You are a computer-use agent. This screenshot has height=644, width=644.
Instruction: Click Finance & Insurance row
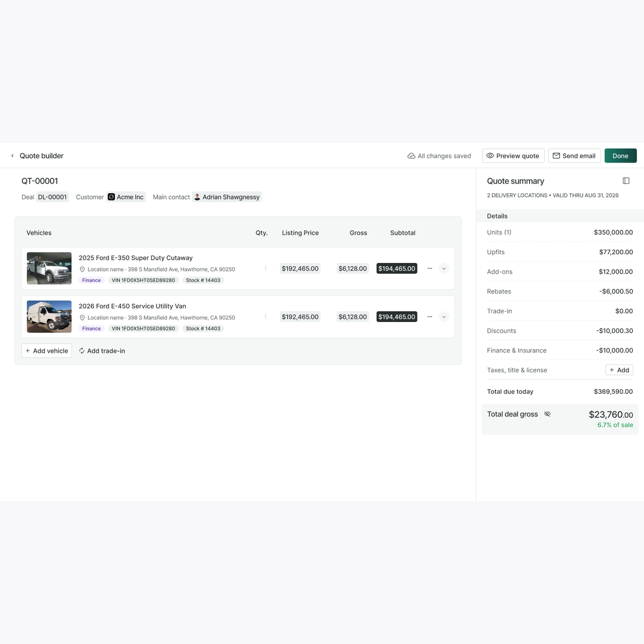(560, 350)
